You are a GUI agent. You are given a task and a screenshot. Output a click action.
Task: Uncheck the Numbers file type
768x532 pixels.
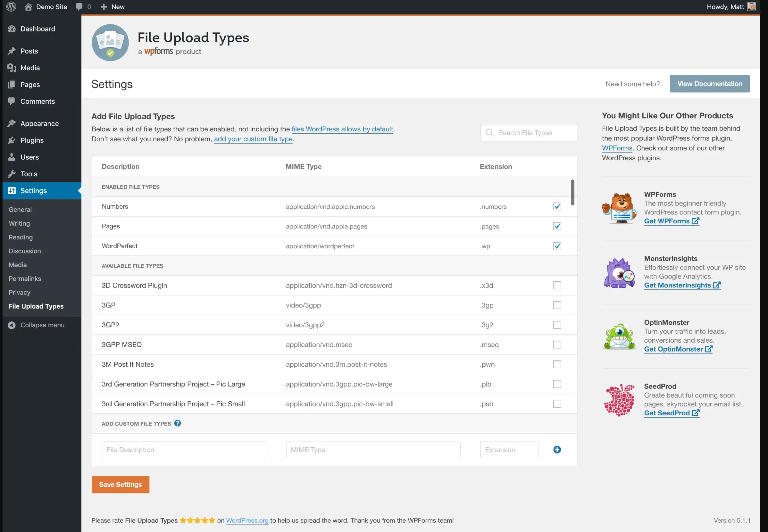click(x=557, y=206)
